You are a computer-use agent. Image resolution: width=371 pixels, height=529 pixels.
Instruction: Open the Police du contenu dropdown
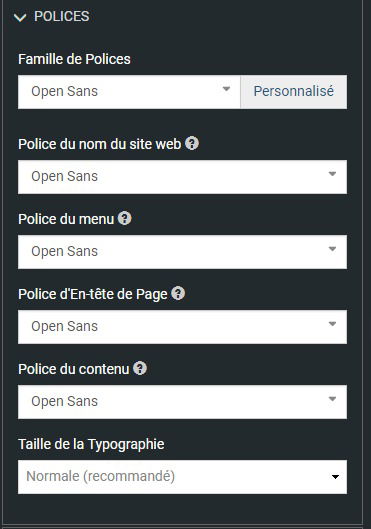(x=182, y=401)
